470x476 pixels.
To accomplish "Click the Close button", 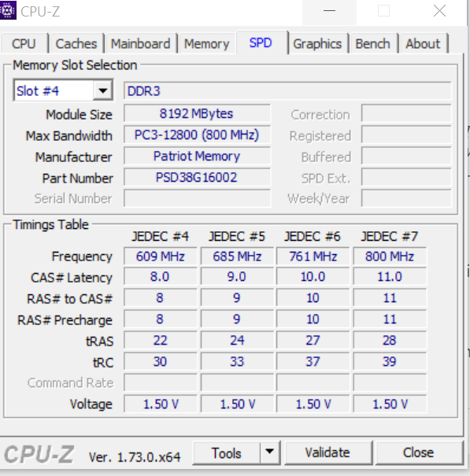I will 419,452.
